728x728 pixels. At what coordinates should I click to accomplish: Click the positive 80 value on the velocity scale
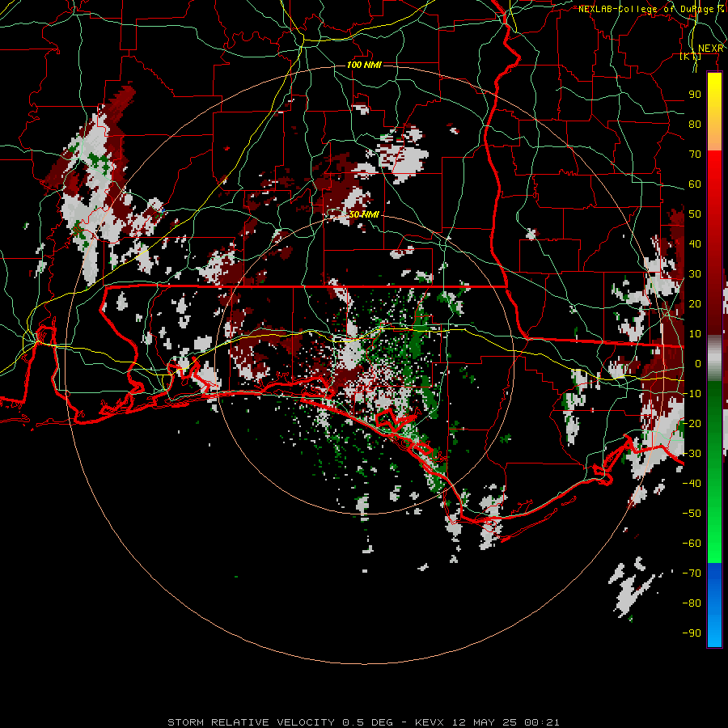(695, 125)
